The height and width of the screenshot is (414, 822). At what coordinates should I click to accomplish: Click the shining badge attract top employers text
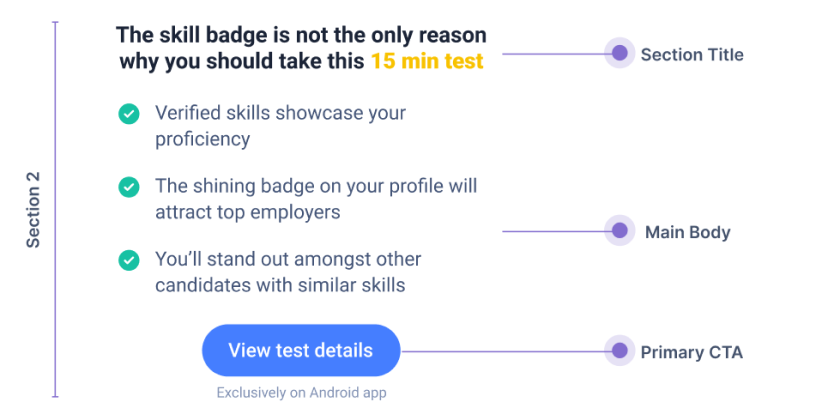click(x=315, y=199)
